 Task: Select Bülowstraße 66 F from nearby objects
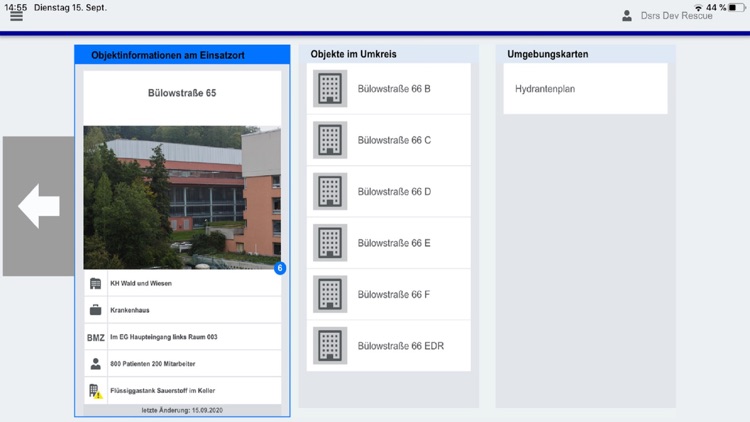[x=394, y=295]
